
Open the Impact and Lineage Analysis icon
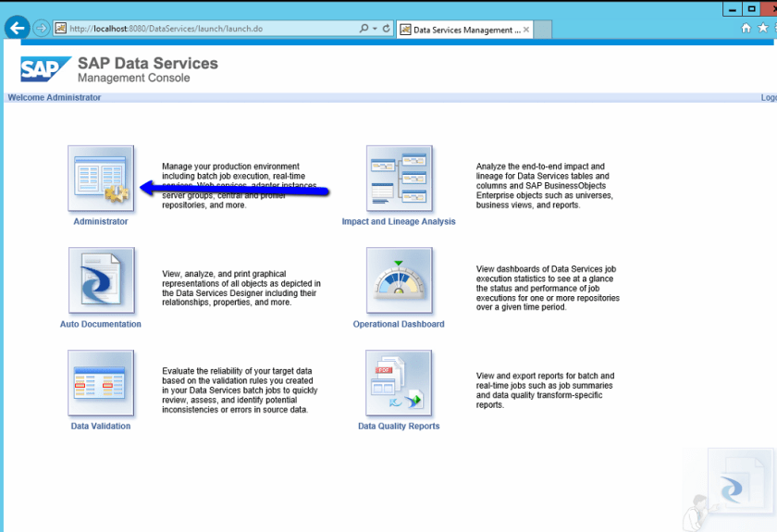(399, 179)
